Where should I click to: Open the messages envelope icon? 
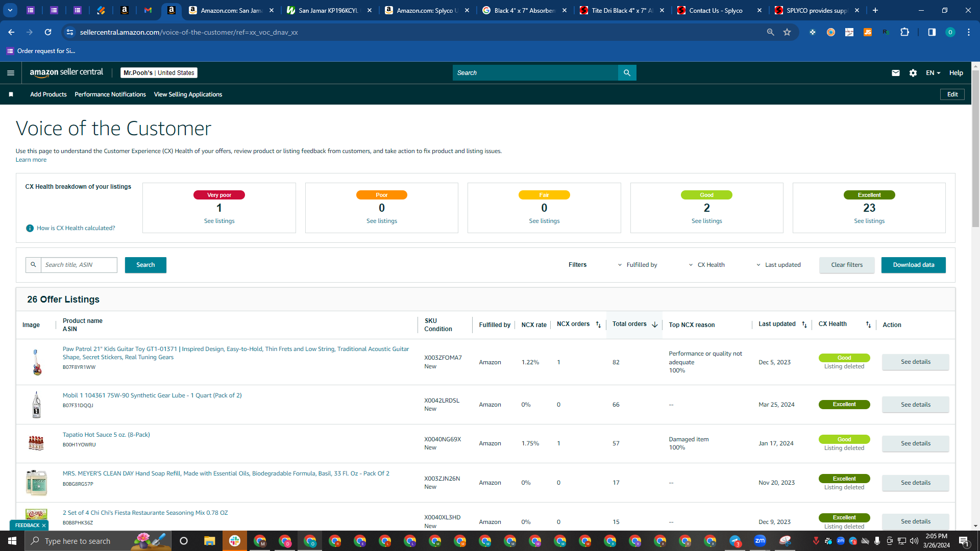pos(895,73)
